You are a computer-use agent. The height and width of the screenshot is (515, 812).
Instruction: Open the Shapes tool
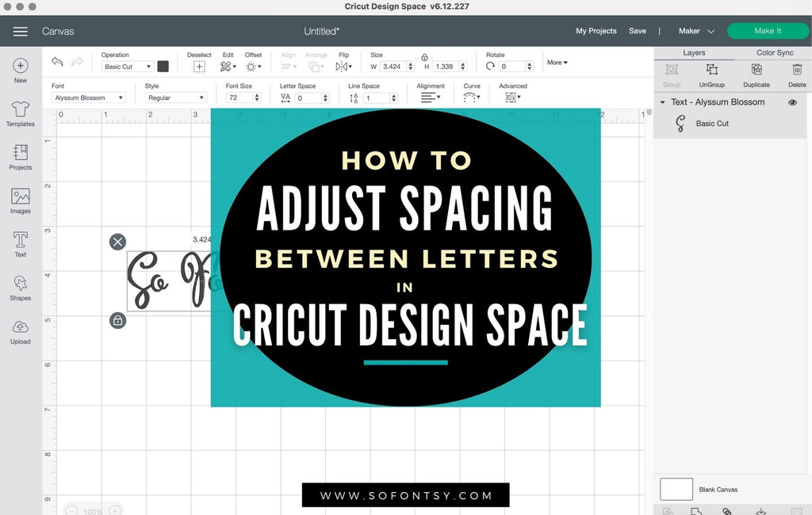(x=21, y=288)
